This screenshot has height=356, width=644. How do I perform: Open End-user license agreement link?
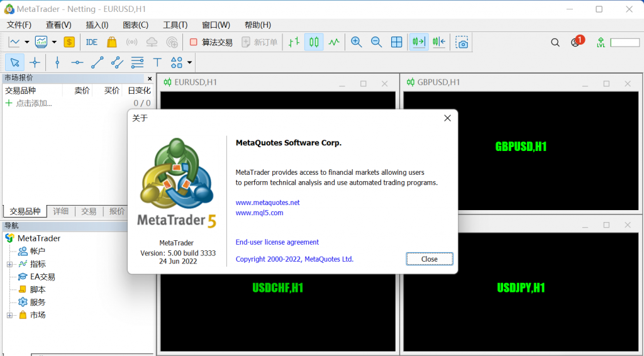click(x=277, y=242)
